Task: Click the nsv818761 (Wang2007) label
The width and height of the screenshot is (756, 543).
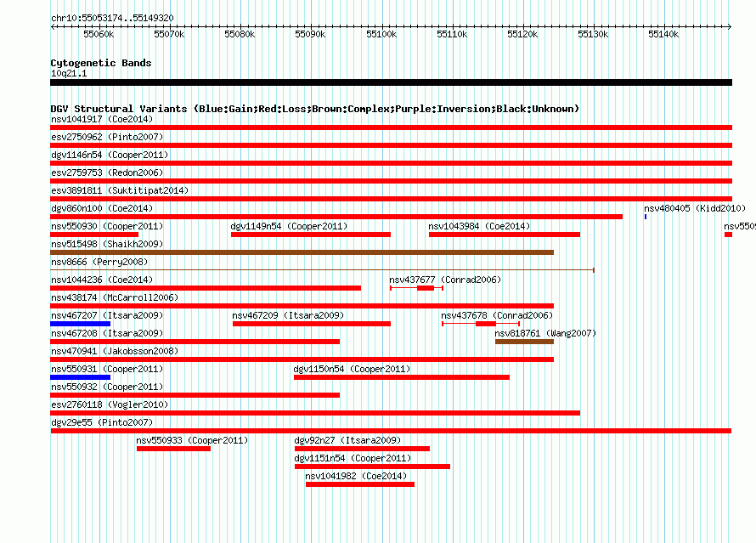Action: 545,333
